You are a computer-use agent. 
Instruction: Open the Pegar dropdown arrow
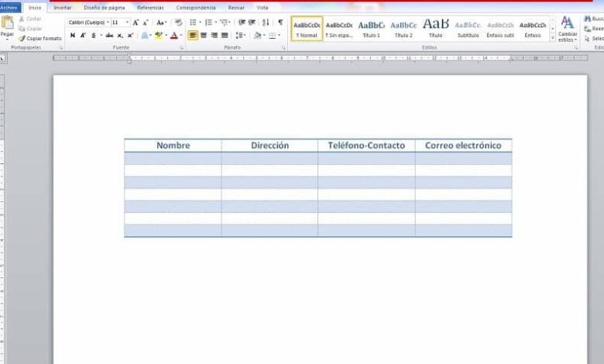(x=7, y=39)
